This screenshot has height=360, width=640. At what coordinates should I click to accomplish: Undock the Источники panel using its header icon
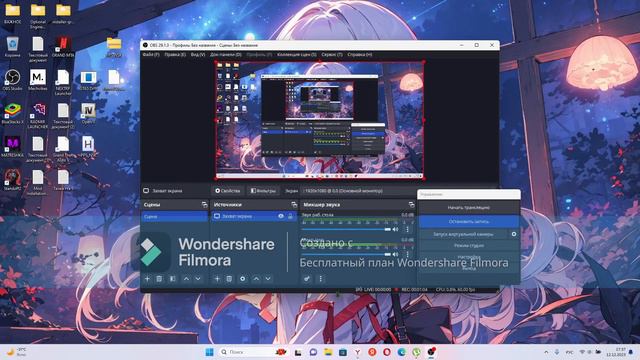(x=294, y=204)
